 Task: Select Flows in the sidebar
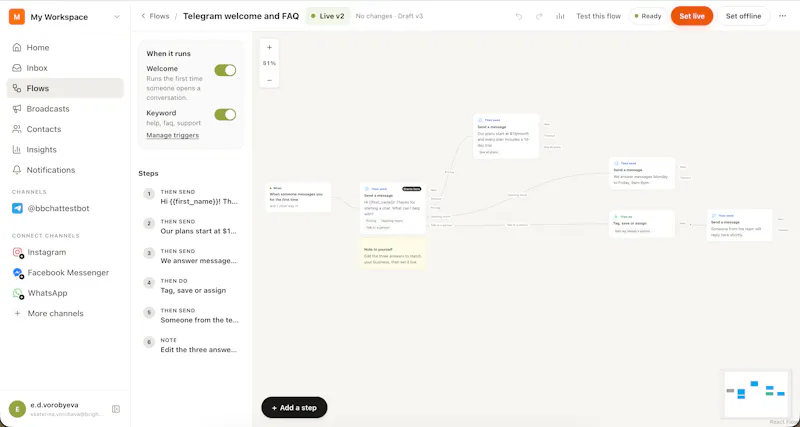pos(65,88)
